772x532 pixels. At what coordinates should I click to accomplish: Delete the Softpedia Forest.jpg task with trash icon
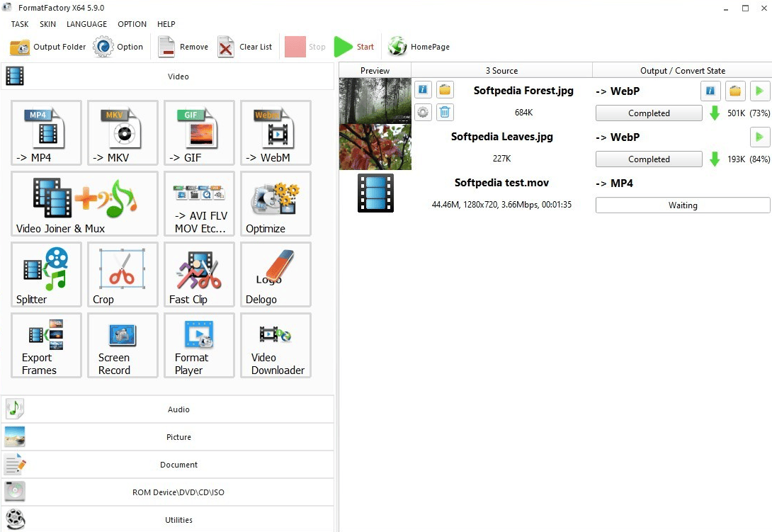pyautogui.click(x=445, y=113)
